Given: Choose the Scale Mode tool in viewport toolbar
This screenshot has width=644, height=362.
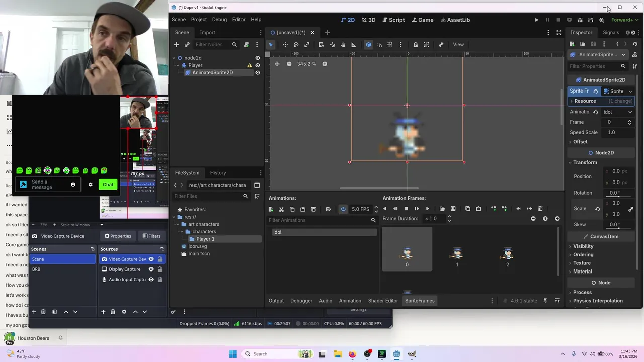Looking at the screenshot, I should click(x=307, y=45).
